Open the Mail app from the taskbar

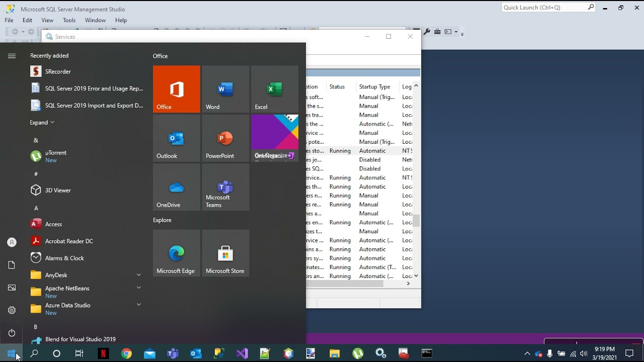[x=149, y=353]
